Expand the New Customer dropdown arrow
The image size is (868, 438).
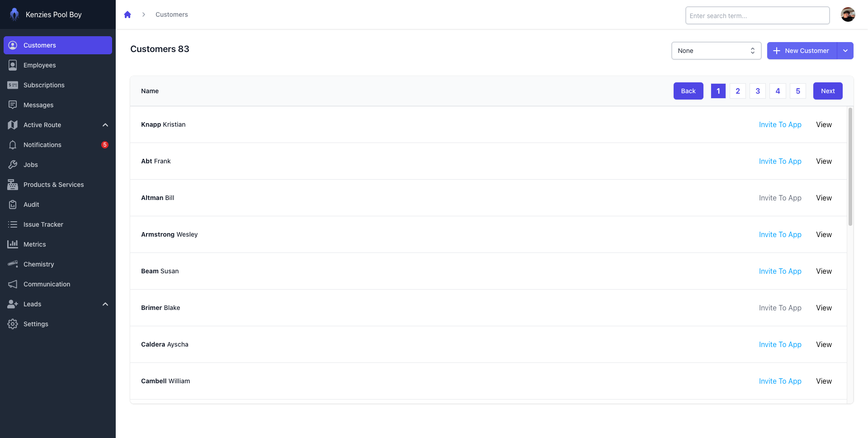(845, 51)
